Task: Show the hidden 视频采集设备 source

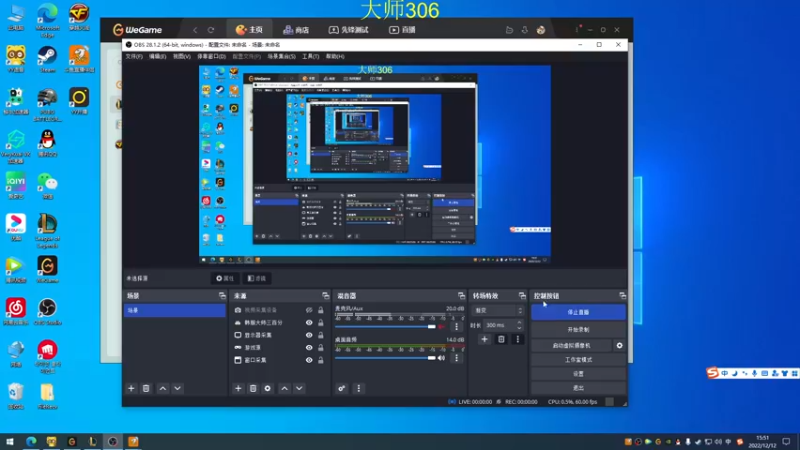Action: click(x=309, y=310)
